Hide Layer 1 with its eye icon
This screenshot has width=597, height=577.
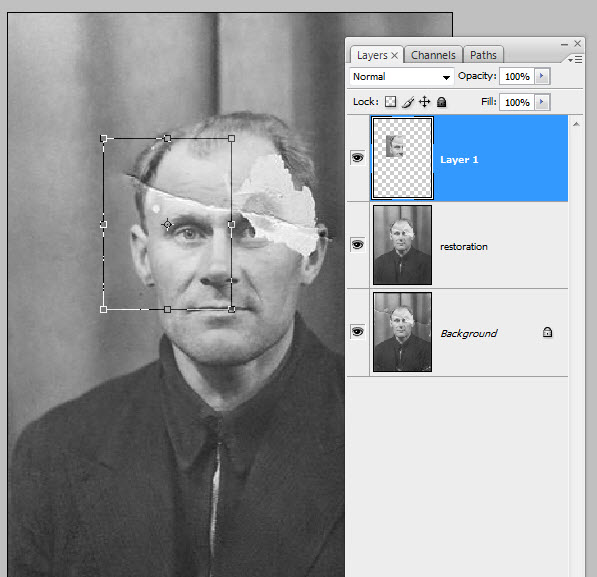point(357,157)
